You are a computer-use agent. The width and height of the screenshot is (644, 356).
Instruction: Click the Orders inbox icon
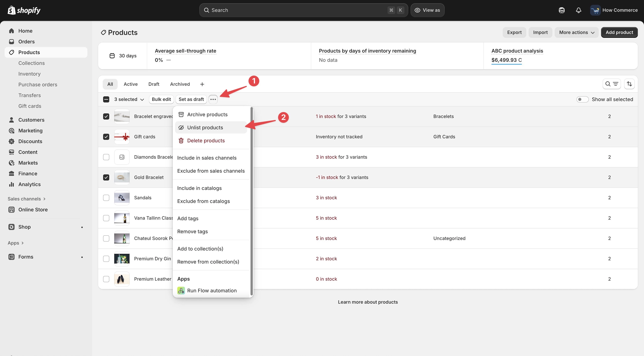tap(11, 42)
